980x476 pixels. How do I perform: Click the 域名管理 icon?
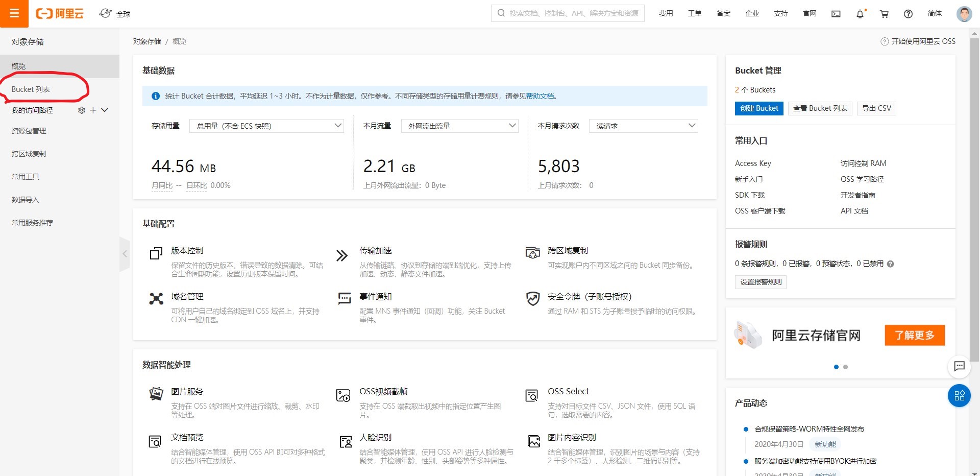(x=156, y=299)
